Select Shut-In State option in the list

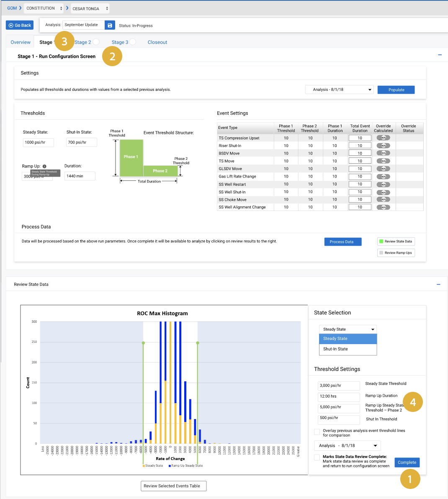pyautogui.click(x=348, y=349)
